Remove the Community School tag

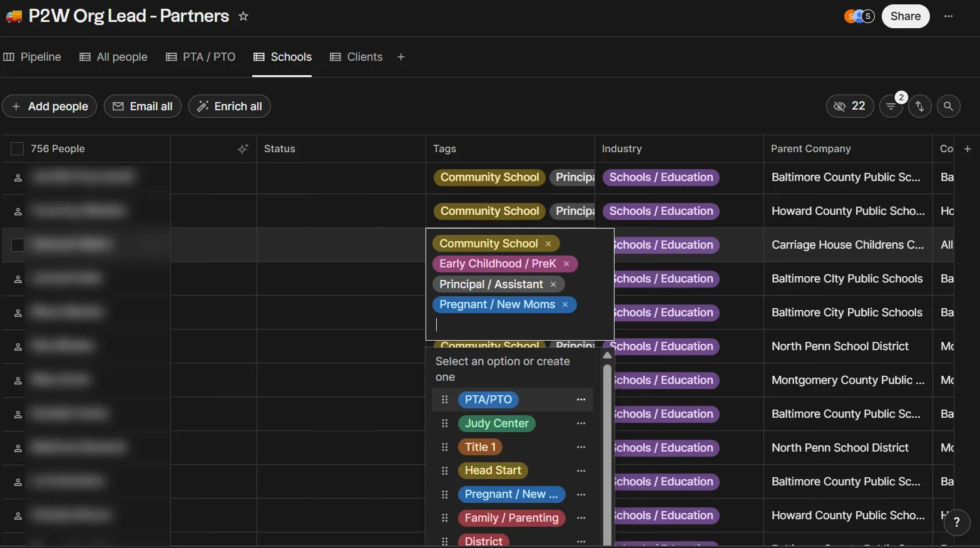click(548, 244)
